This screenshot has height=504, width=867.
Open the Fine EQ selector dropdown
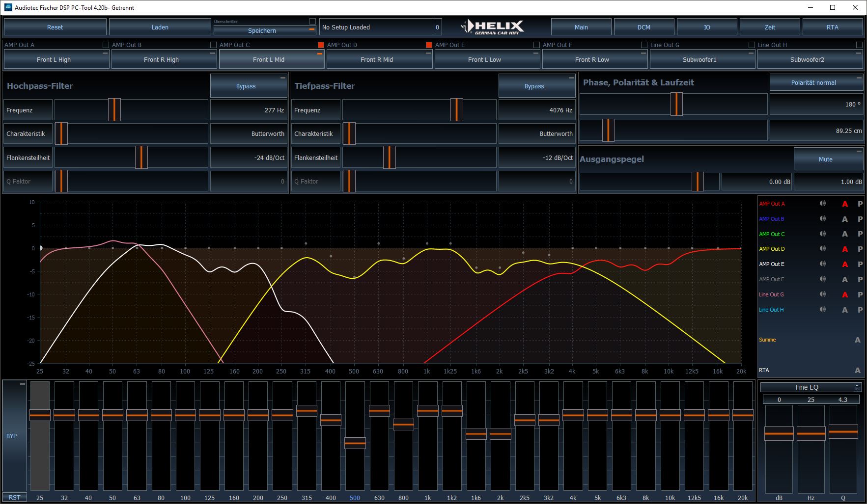click(811, 387)
